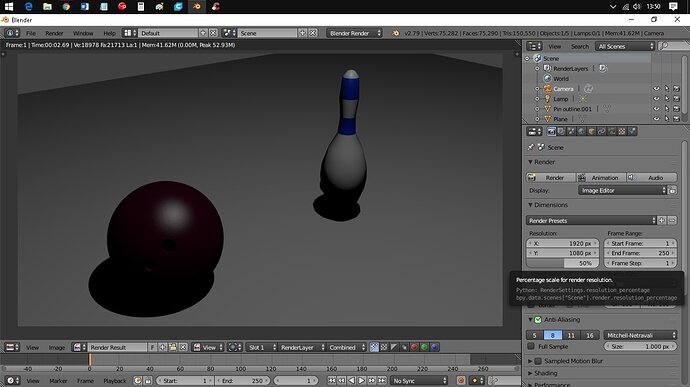Screen dimensions: 690x387
Task: Show color and alpha channels
Action: pos(374,347)
